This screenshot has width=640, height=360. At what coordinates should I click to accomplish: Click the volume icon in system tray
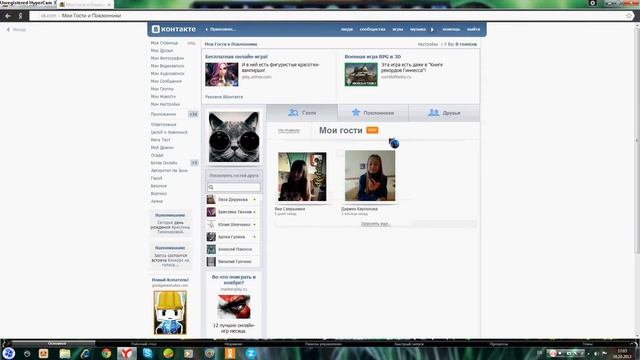[x=596, y=353]
